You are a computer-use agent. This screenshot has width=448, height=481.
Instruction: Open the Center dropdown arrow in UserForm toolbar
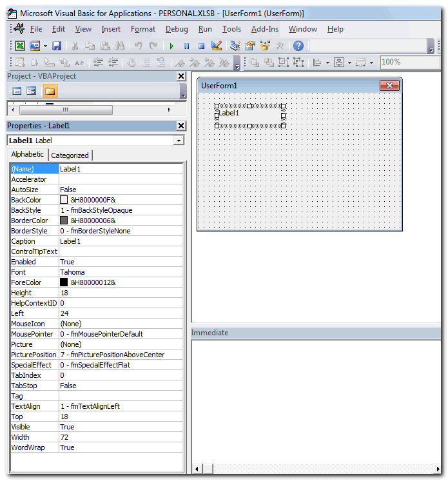tap(349, 63)
